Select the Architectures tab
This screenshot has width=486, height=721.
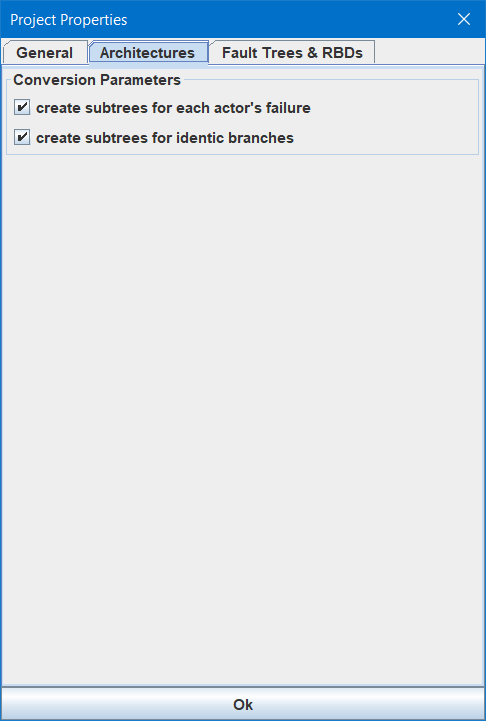148,52
